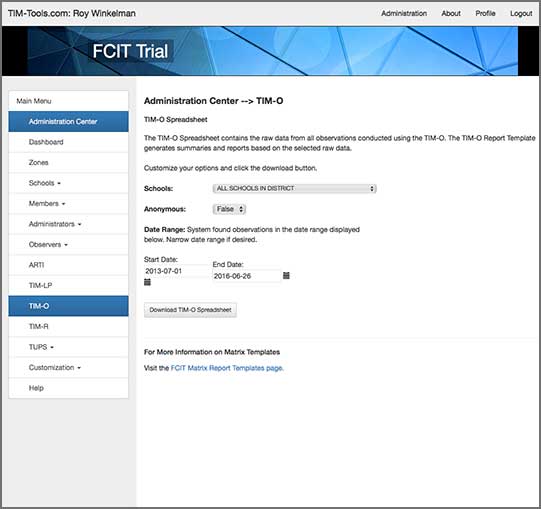This screenshot has height=509, width=541.
Task: Open Administration in the top navigation
Action: pyautogui.click(x=404, y=13)
